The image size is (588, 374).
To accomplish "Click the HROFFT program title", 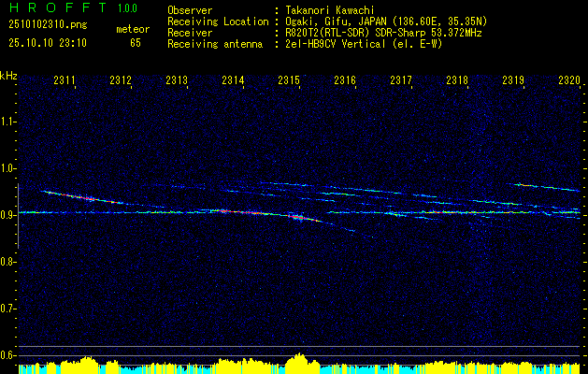I will click(58, 7).
